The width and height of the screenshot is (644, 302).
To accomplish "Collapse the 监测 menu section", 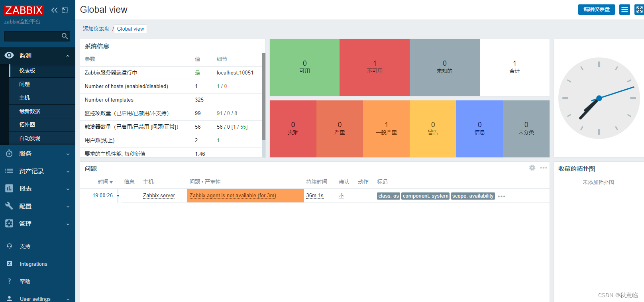I will [x=68, y=56].
